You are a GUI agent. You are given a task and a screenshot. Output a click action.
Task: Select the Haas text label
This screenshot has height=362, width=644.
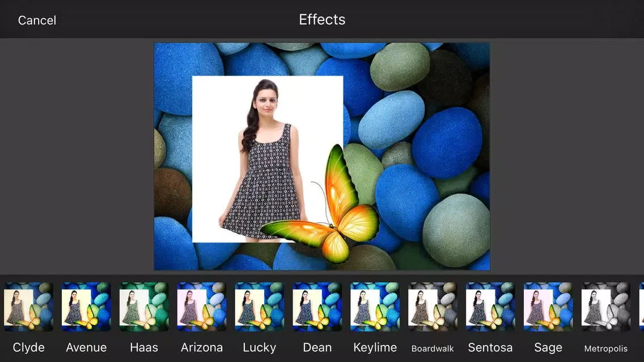pyautogui.click(x=144, y=348)
